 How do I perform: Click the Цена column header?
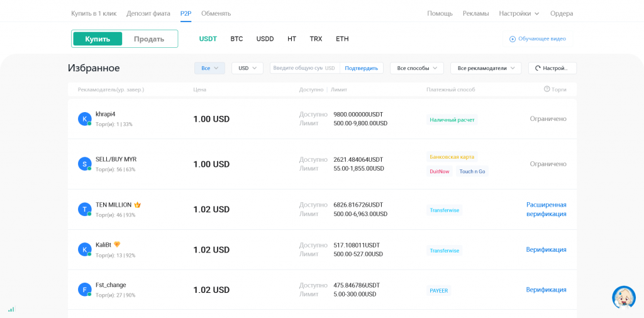click(x=199, y=89)
